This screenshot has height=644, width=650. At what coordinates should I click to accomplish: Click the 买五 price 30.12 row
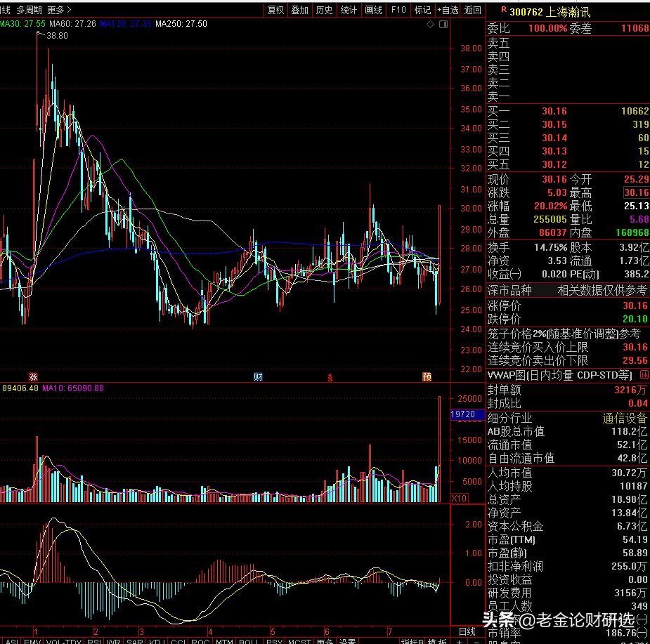(568, 164)
